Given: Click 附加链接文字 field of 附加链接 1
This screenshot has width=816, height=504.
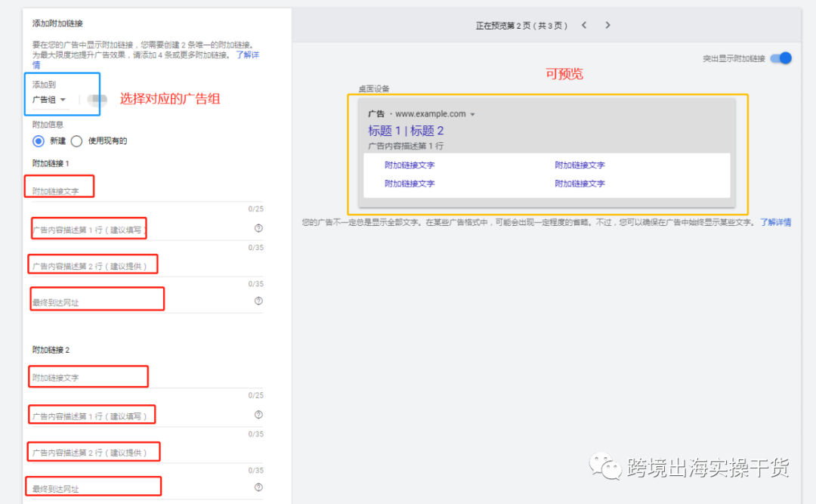Looking at the screenshot, I should tap(147, 190).
